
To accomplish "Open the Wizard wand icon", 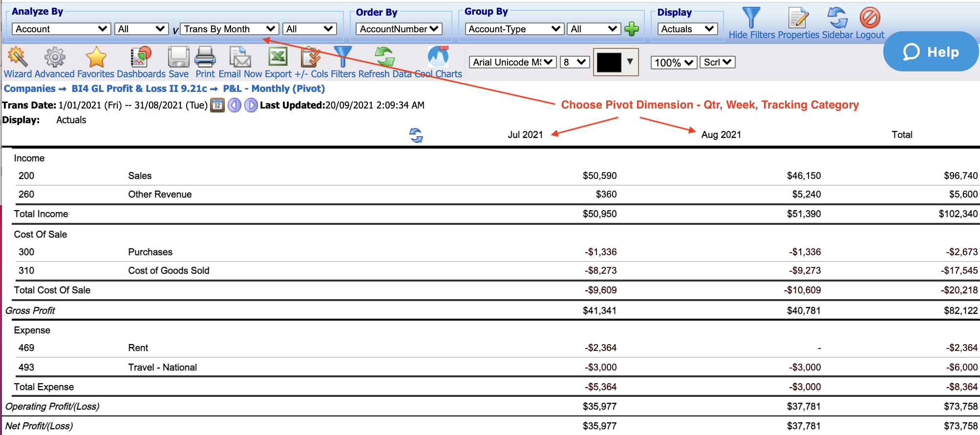I will [17, 57].
